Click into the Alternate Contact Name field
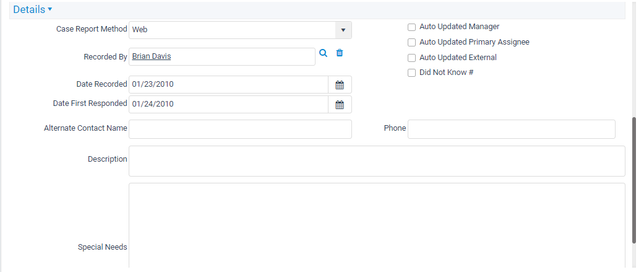The height and width of the screenshot is (272, 644). 240,129
